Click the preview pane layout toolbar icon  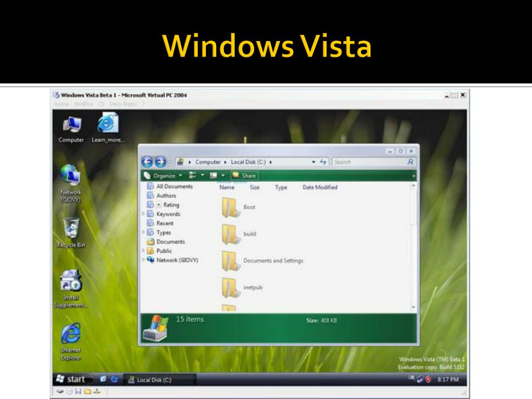214,176
